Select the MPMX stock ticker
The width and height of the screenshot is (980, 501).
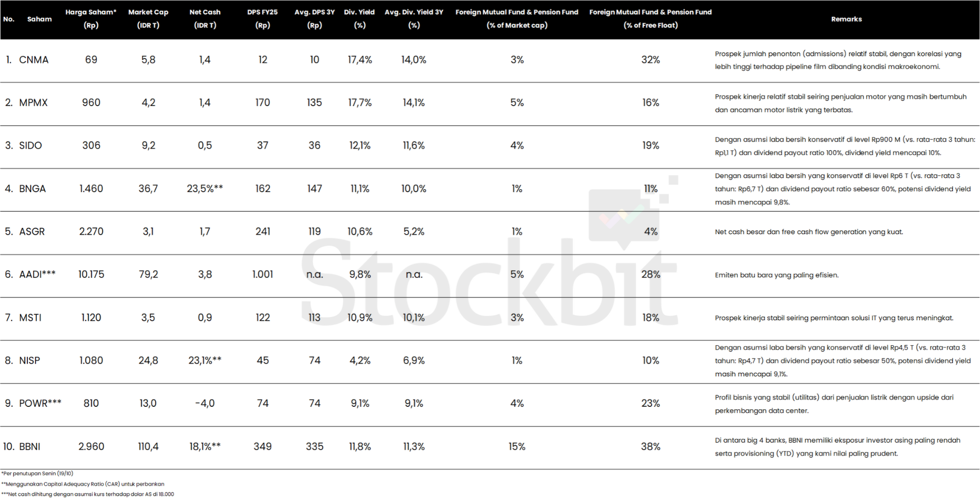[33, 103]
